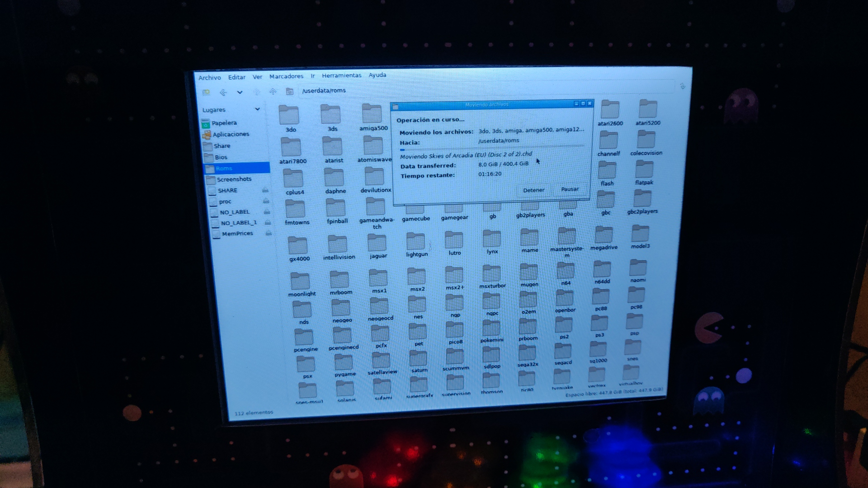The image size is (868, 488).
Task: Select the atari2600 folder
Action: pyautogui.click(x=610, y=113)
